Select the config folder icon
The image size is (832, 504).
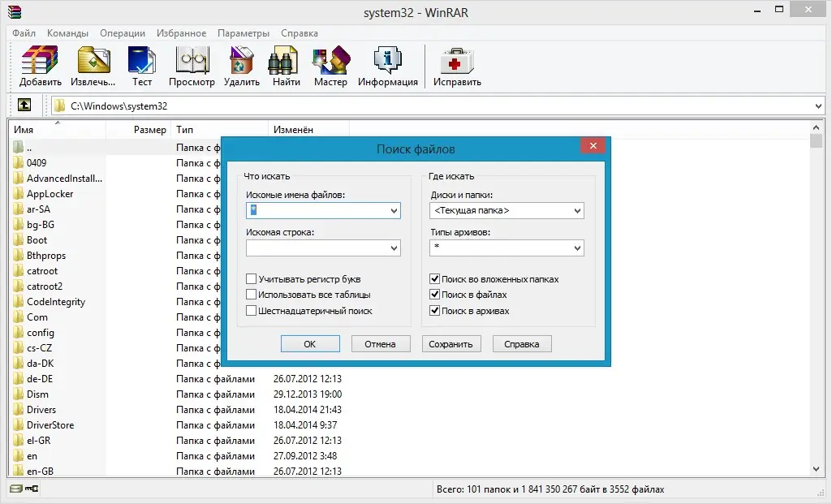click(19, 332)
